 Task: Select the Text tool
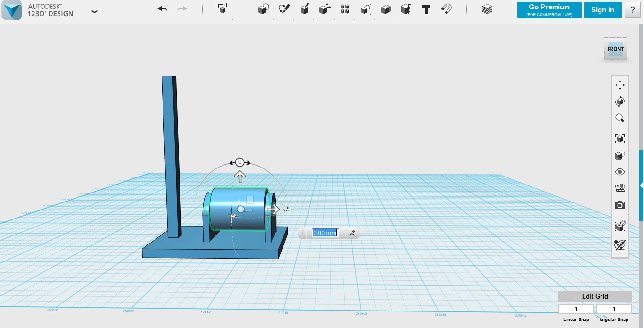click(426, 9)
